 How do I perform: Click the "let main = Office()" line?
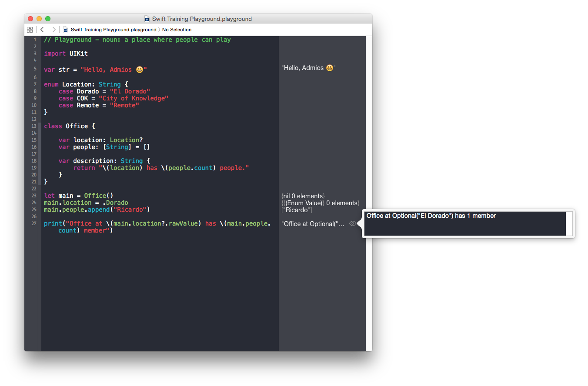point(79,196)
